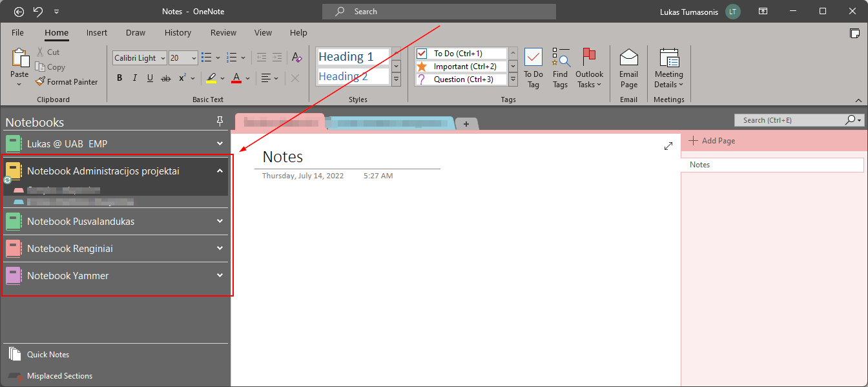Screen dimensions: 868x387
Task: Expand the Notebook Pusvalandukas chevron
Action: click(220, 221)
